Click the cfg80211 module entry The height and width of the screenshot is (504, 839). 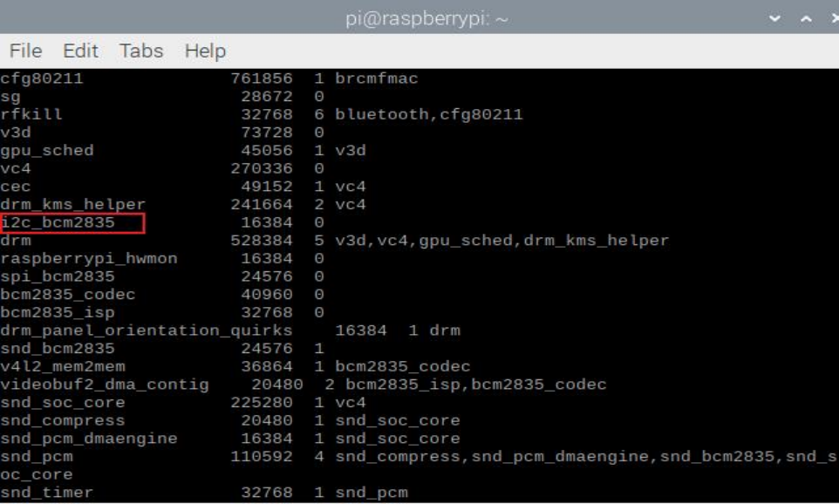point(42,78)
